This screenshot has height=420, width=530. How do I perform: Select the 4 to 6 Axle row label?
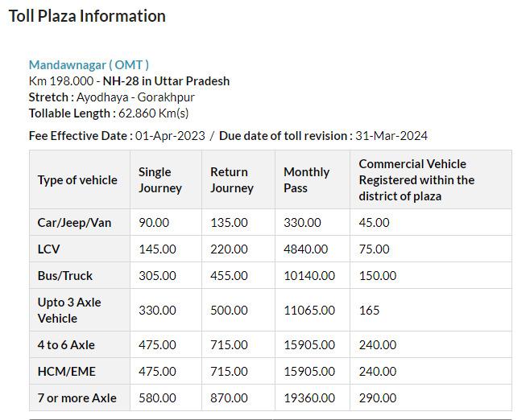(x=66, y=345)
